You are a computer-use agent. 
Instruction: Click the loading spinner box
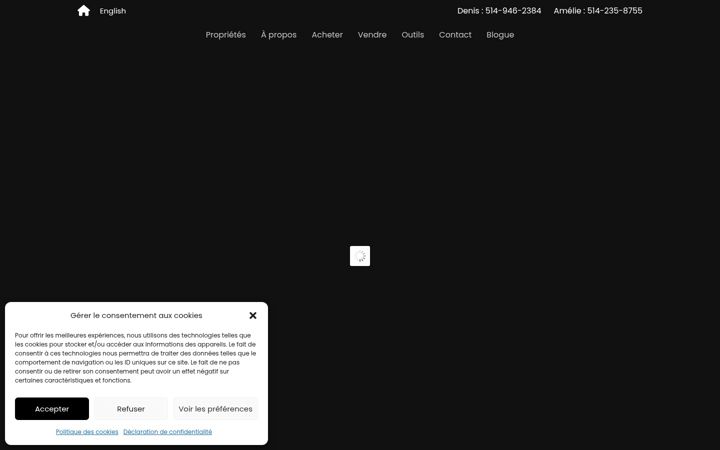(x=360, y=256)
